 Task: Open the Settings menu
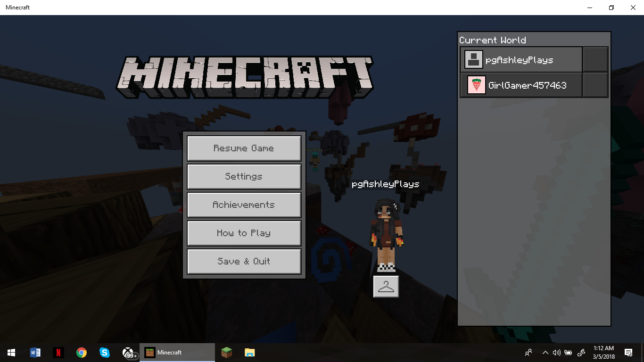[x=244, y=177]
